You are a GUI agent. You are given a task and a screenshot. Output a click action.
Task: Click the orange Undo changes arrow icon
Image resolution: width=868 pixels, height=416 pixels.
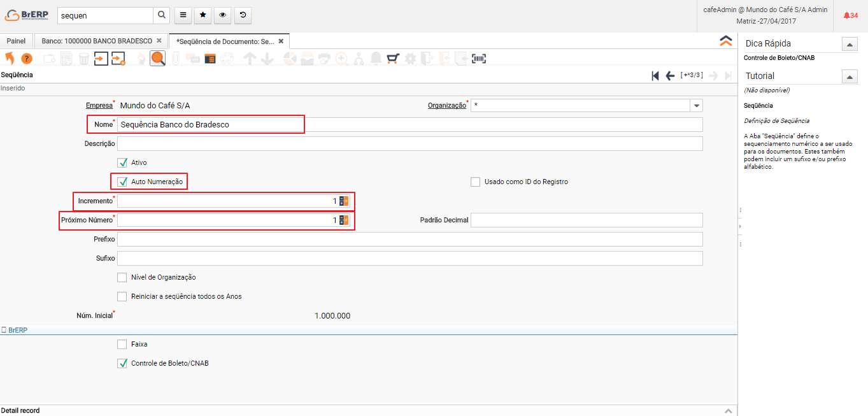(10, 59)
